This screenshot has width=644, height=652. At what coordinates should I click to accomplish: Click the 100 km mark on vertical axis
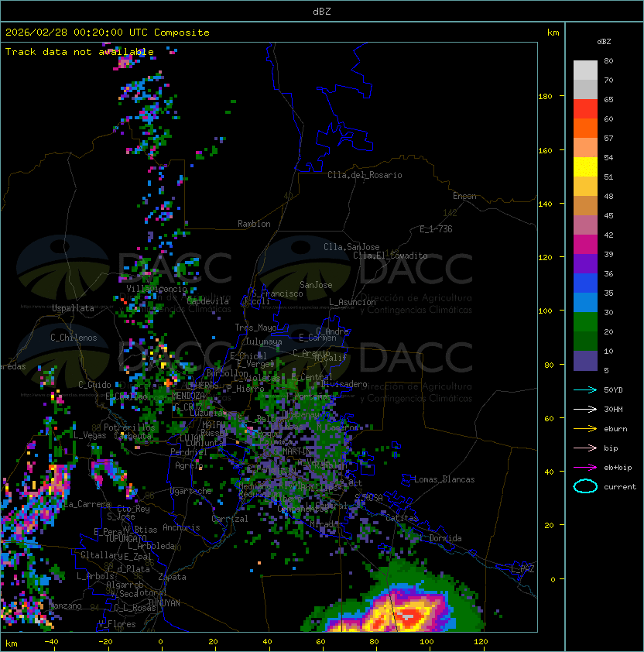point(545,311)
